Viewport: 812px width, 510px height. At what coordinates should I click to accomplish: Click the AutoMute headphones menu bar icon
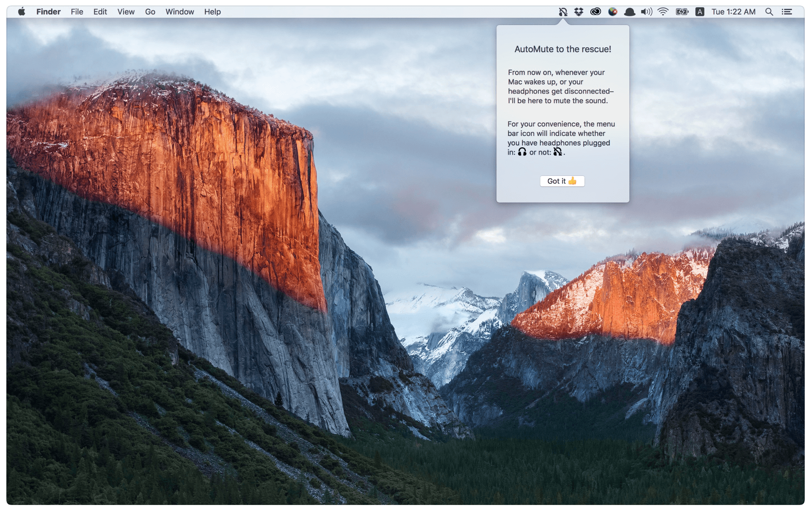pos(563,12)
